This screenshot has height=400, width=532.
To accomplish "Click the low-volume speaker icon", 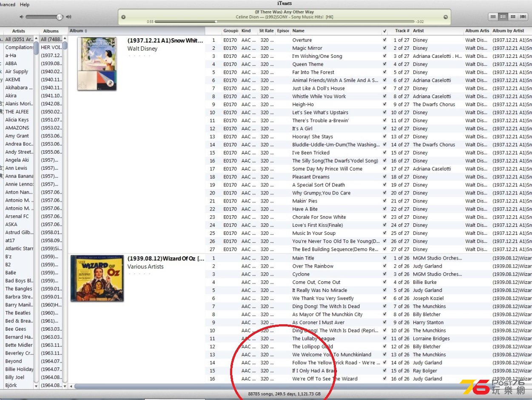I will pos(22,17).
